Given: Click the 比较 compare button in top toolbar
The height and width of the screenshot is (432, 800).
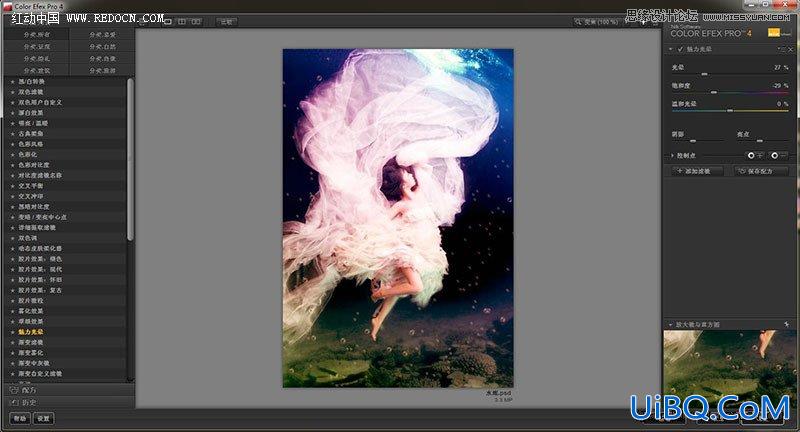Looking at the screenshot, I should (x=227, y=22).
